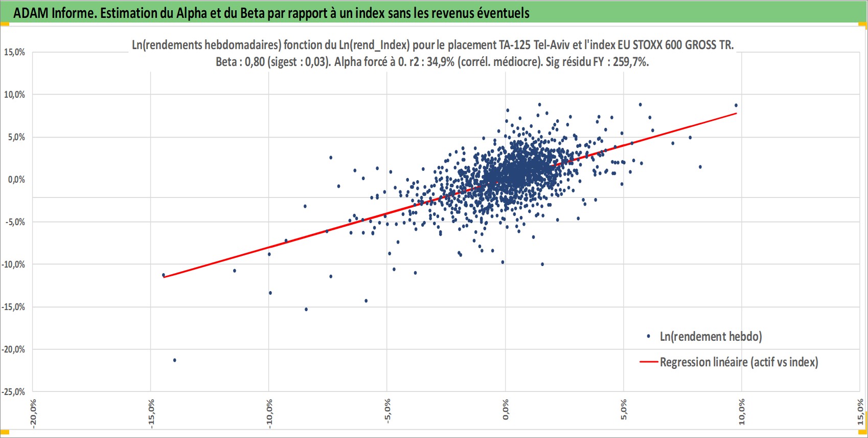
Task: Click the Beta 0,80 subtitle line
Action: 432,62
